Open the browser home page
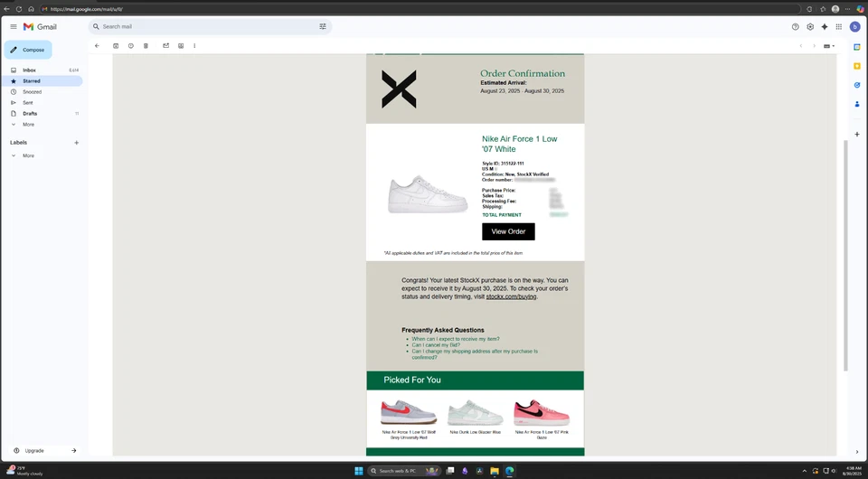Viewport: 868px width, 479px height. pyautogui.click(x=31, y=9)
